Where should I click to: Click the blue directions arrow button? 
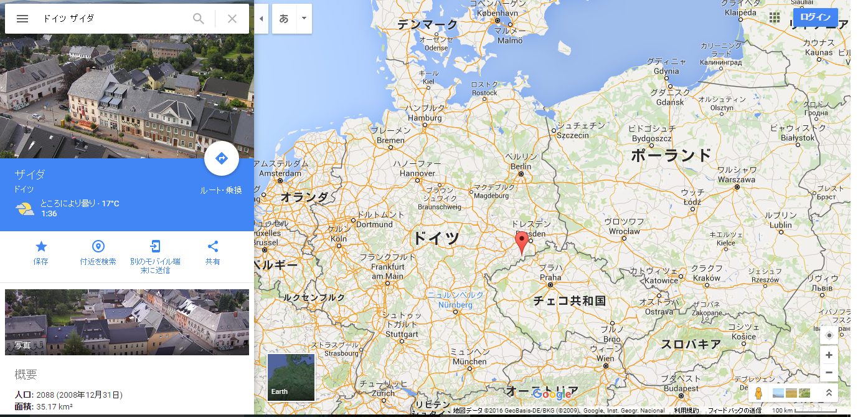pyautogui.click(x=221, y=159)
